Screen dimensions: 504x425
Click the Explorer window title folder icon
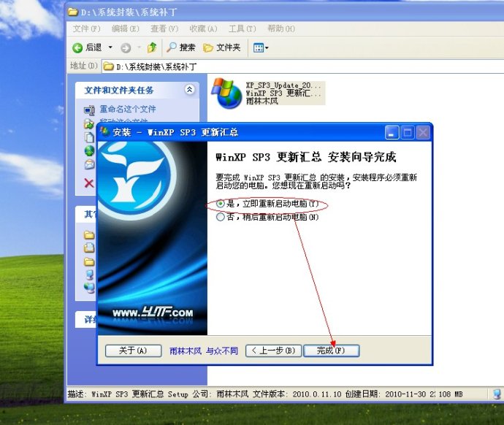pos(73,12)
